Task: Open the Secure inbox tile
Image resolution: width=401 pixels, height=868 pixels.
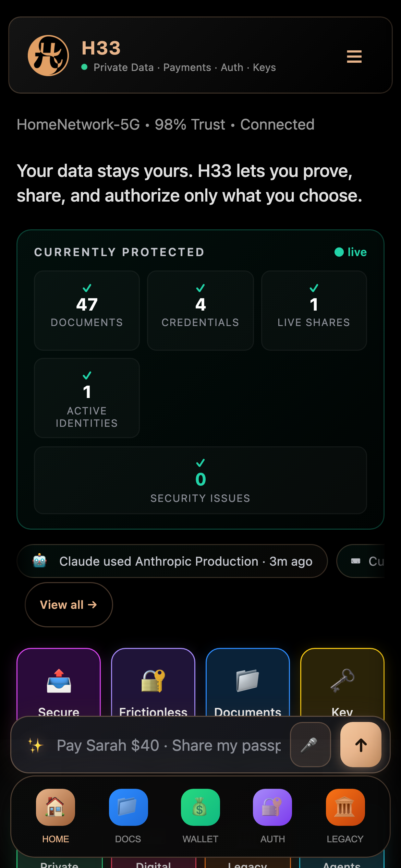Action: pos(59,682)
